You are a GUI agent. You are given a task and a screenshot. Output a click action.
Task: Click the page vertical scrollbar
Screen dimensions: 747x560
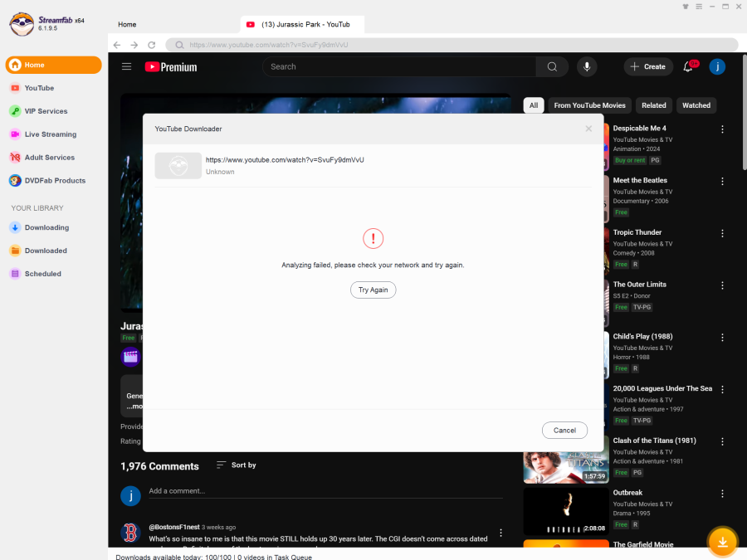(744, 113)
